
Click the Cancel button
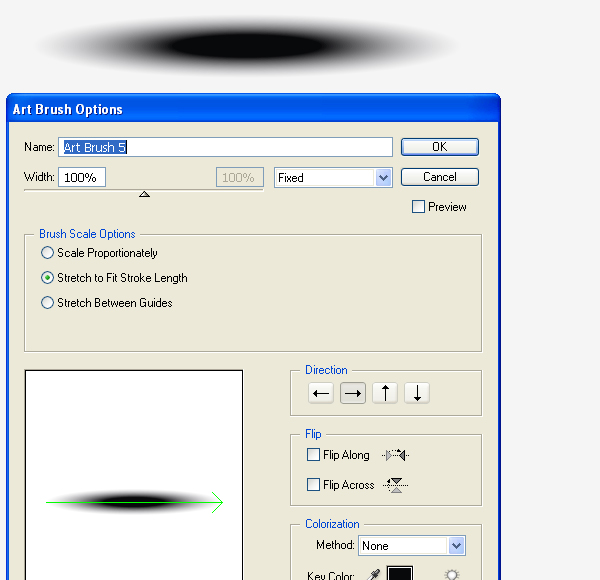point(440,177)
